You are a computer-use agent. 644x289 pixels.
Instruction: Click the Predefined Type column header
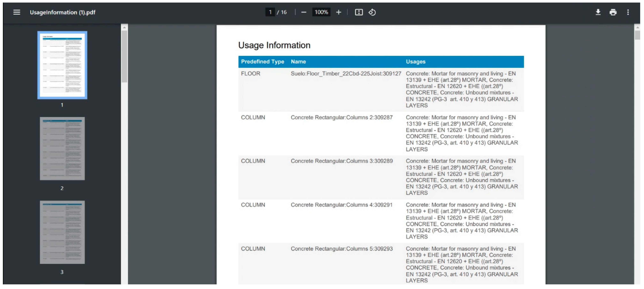click(x=262, y=62)
